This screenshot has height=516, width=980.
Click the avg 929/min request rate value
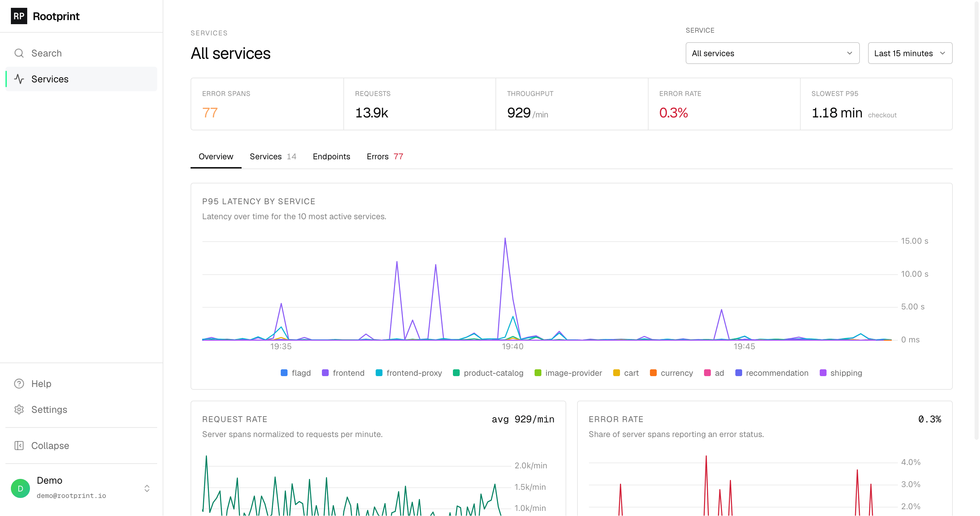tap(523, 419)
